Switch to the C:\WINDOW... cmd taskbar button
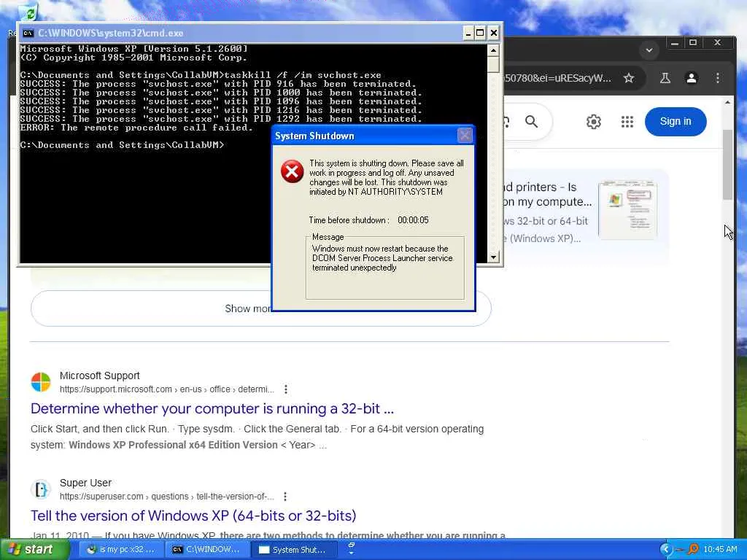The width and height of the screenshot is (747, 560). 206,550
